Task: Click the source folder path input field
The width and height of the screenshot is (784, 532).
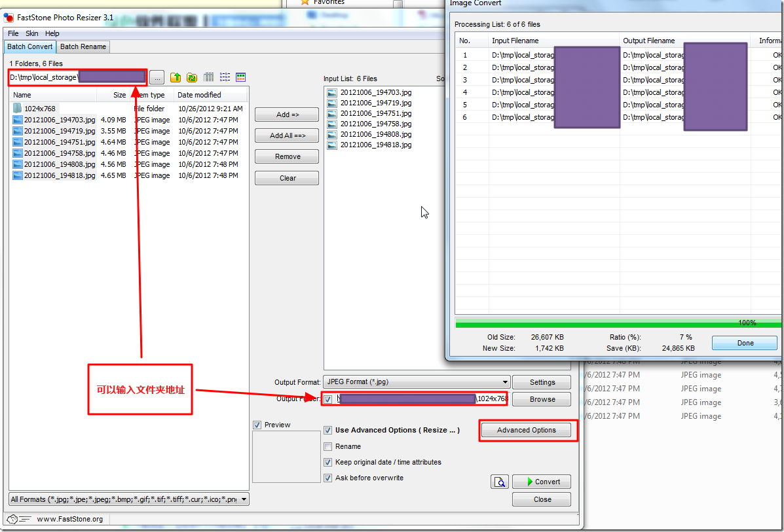Action: 77,77
